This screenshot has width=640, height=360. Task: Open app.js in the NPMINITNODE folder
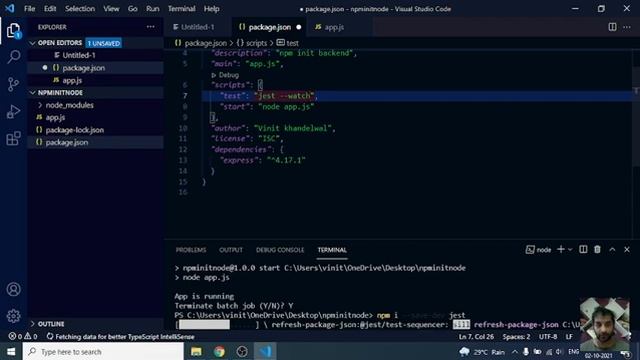tap(55, 118)
